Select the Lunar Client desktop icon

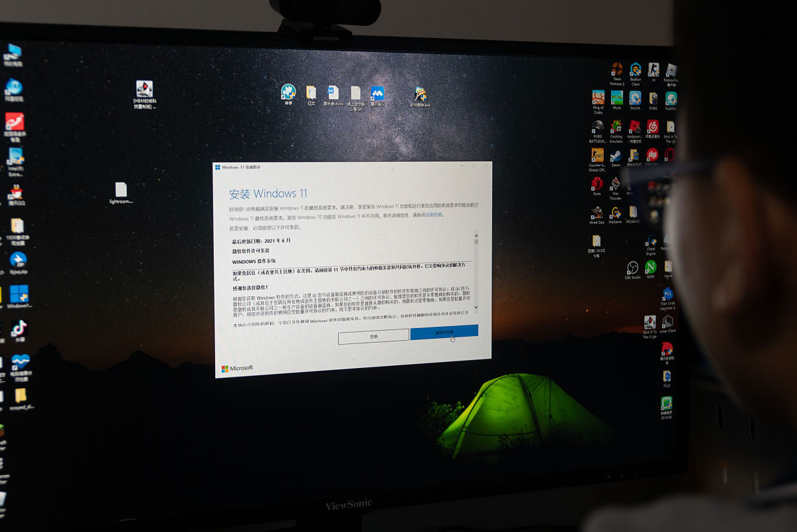coord(667,322)
